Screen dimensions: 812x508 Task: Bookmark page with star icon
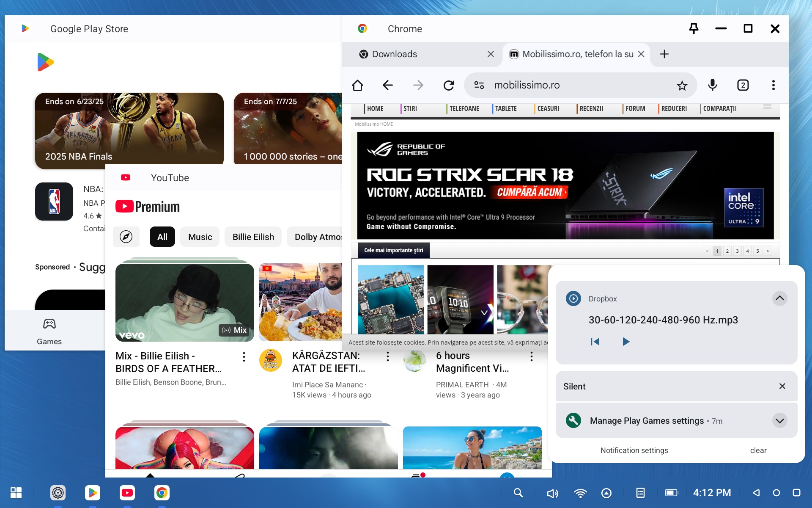pos(682,86)
